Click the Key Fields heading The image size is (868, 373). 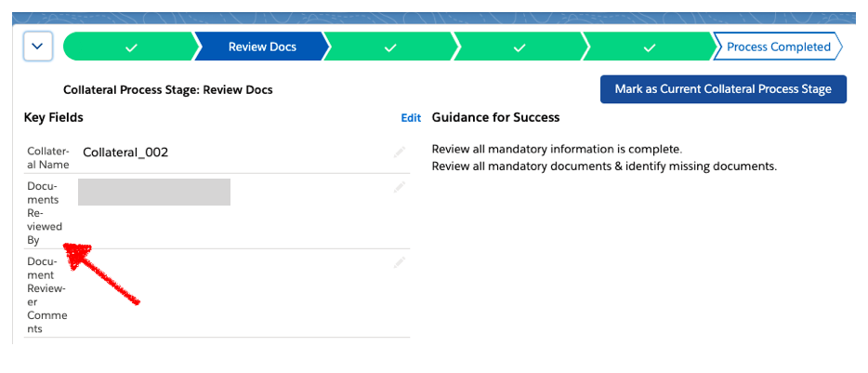(54, 117)
